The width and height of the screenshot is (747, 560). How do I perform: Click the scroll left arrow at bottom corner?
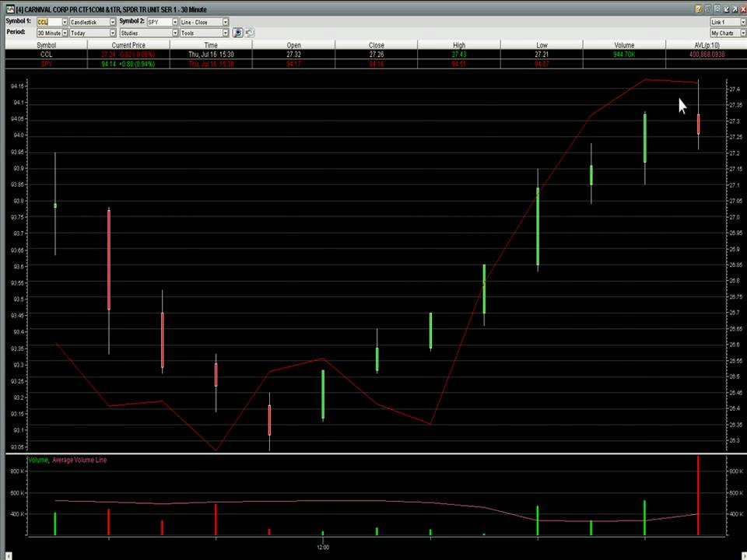(8, 555)
